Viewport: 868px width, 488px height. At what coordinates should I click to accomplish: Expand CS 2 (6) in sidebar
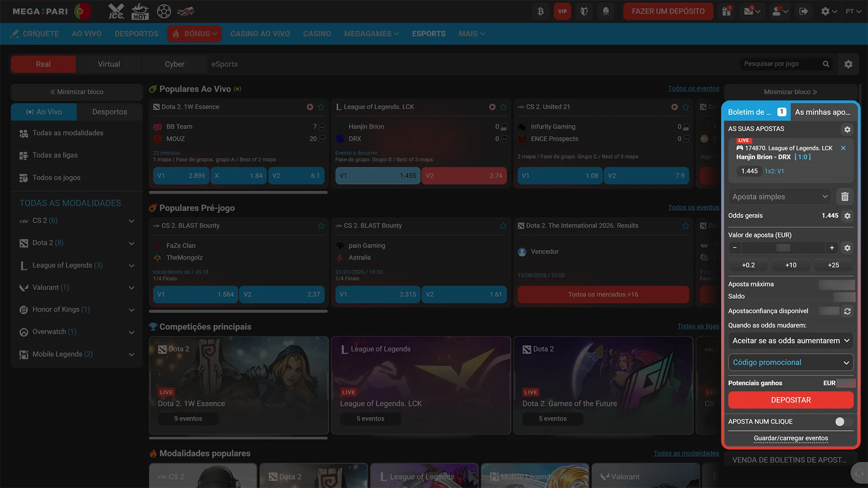point(132,221)
